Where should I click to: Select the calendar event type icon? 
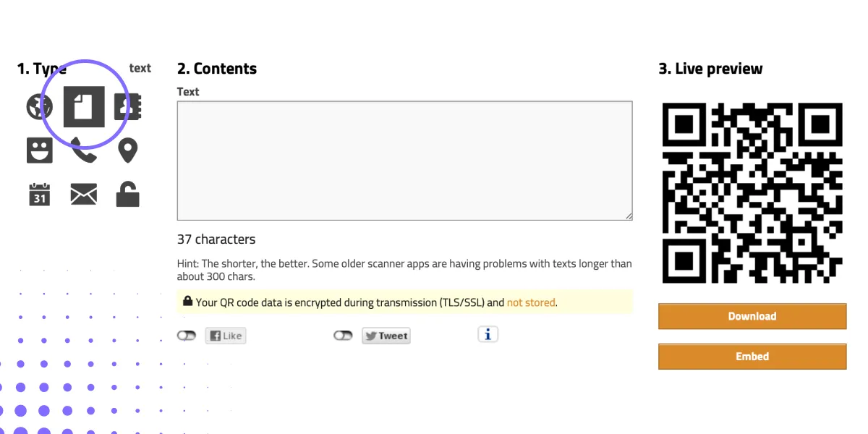pos(40,194)
